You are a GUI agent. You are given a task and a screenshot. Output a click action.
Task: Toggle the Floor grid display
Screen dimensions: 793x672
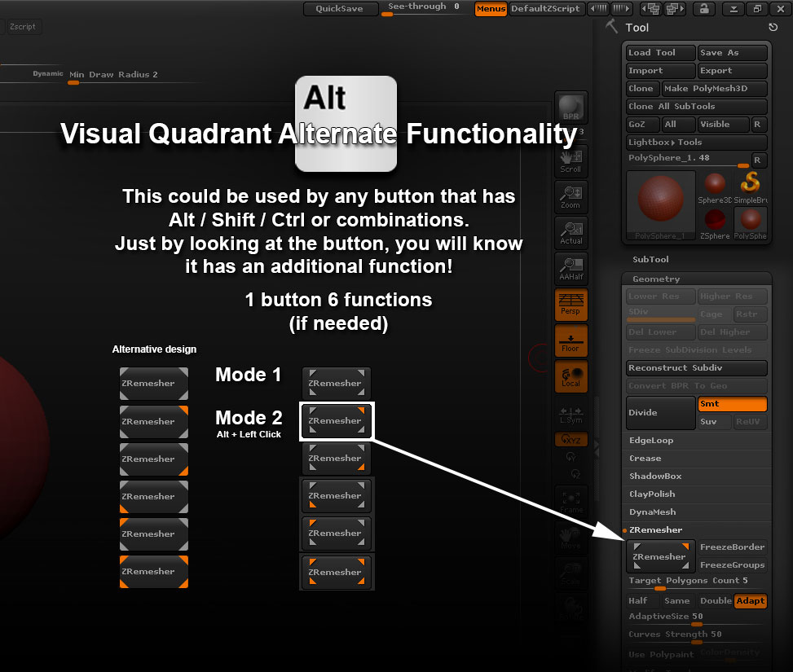[x=571, y=340]
